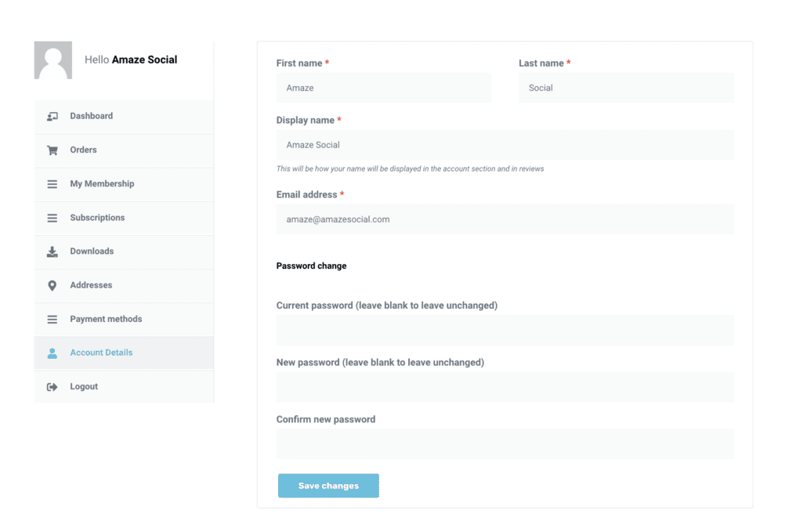Viewport: 807px width, 532px height.
Task: Click the Addresses map pin icon
Action: click(x=52, y=285)
